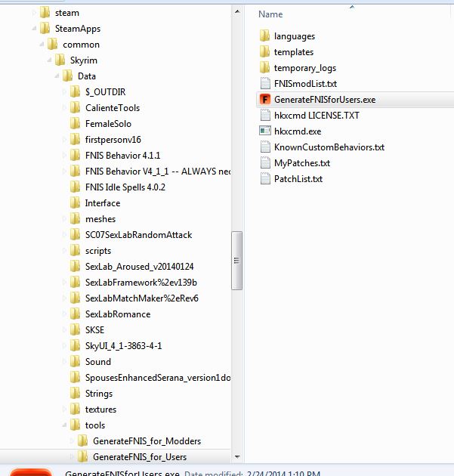Collapse the common folder node
This screenshot has width=454, height=476.
pos(42,45)
